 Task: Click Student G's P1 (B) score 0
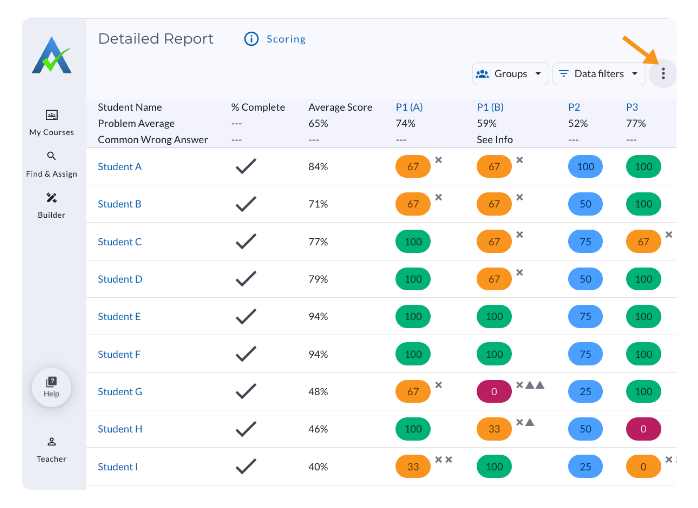pos(494,391)
